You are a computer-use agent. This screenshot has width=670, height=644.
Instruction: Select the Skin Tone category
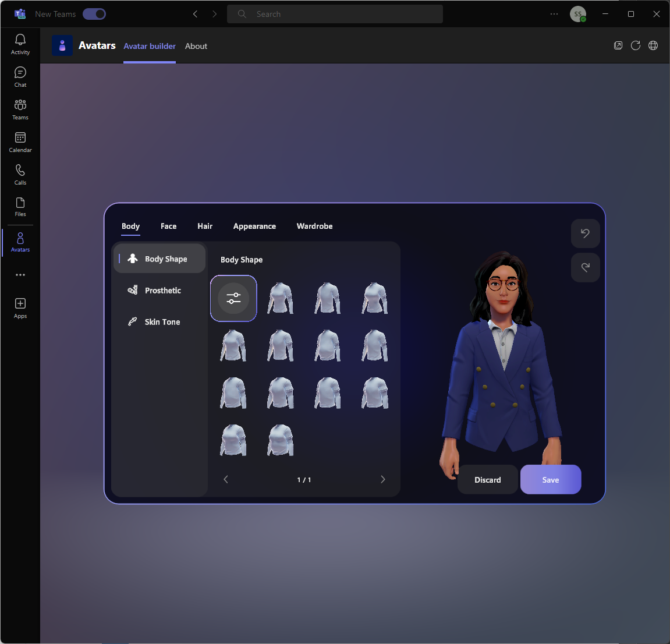159,322
